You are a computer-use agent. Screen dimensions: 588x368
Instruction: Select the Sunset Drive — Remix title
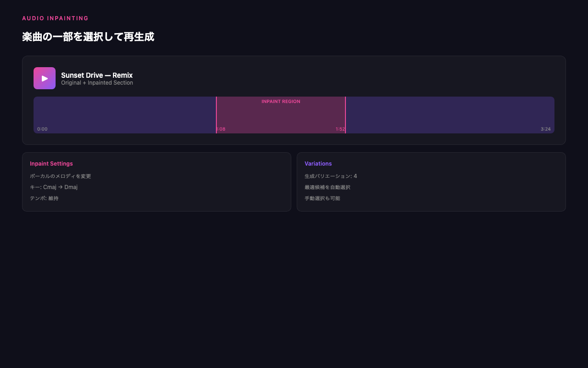click(97, 75)
